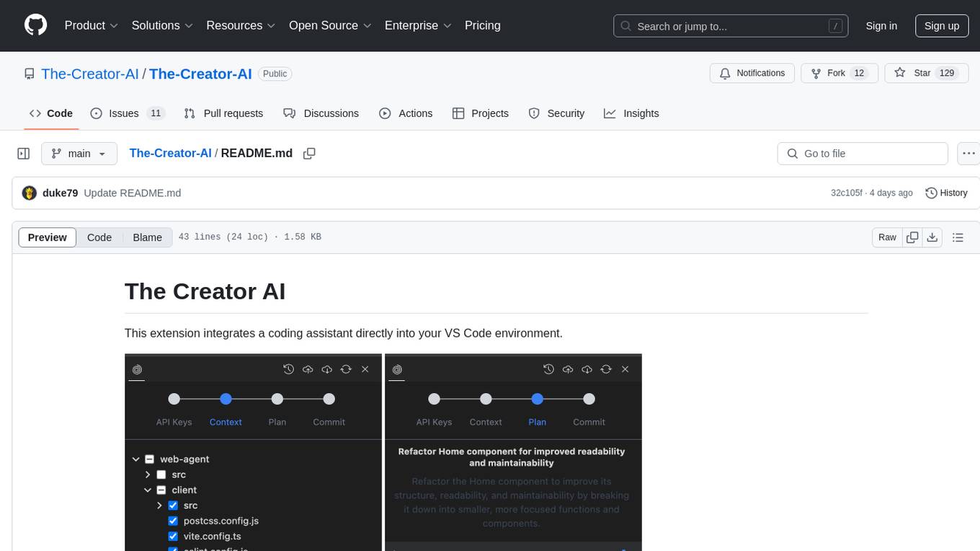Open the Resources menu

[241, 25]
